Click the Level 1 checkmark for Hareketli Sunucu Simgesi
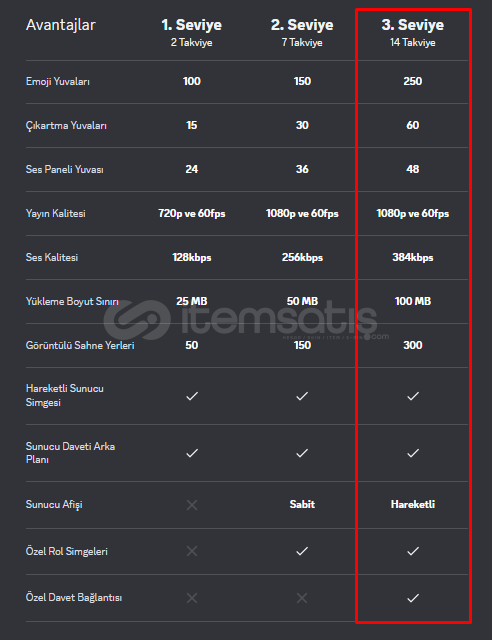 (192, 396)
